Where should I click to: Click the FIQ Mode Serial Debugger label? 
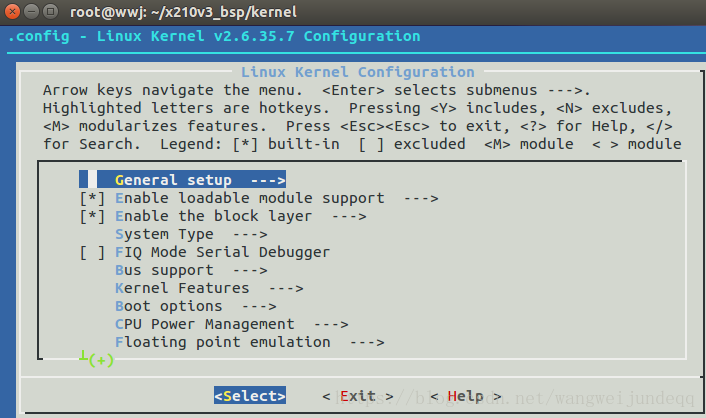tap(222, 252)
